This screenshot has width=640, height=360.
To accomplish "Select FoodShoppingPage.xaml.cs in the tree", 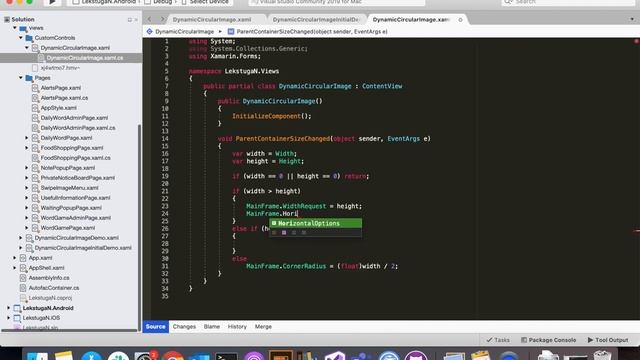I will [76, 158].
